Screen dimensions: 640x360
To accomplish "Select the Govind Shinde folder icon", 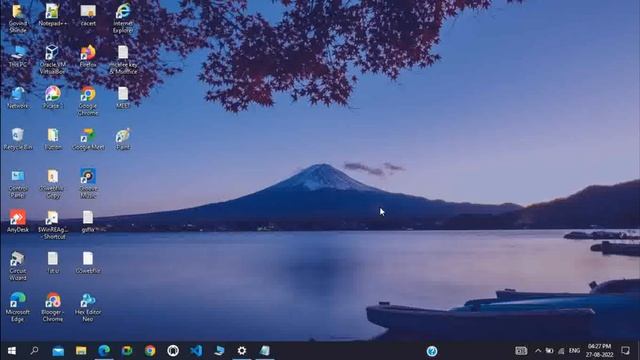I will pyautogui.click(x=18, y=18).
